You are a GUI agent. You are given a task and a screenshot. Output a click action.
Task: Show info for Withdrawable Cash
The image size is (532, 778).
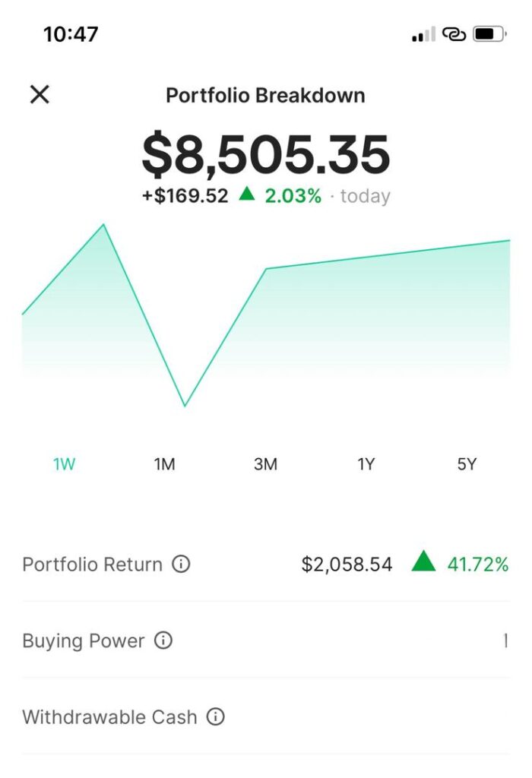[216, 716]
